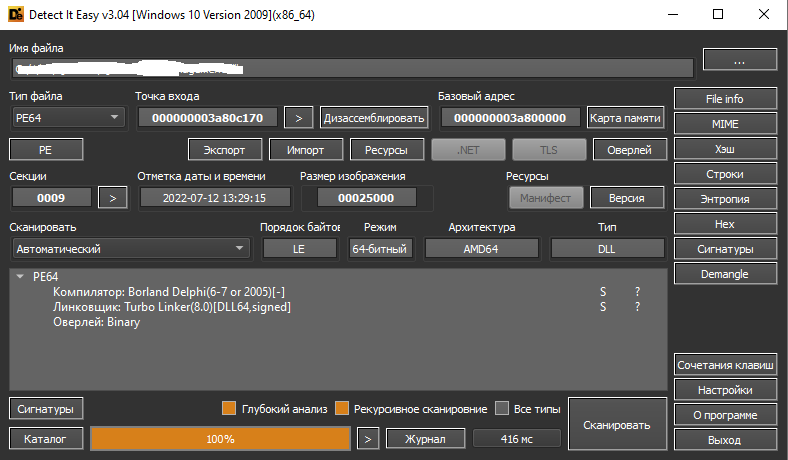Click the base address field 000000003a800000
This screenshot has width=788, height=460.
point(510,118)
